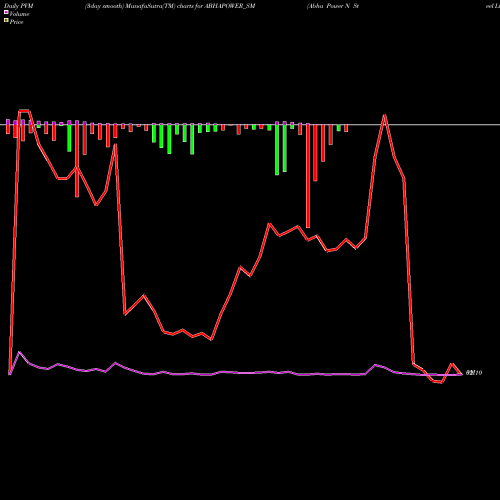The width and height of the screenshot is (500, 500).
Task: Click the highest peak of the red price line
Action: click(24, 110)
